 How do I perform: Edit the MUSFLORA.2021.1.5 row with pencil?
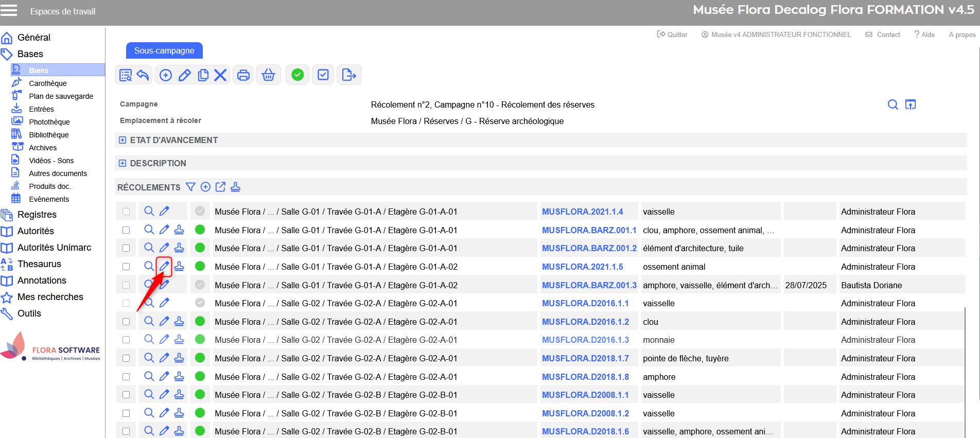pos(164,266)
